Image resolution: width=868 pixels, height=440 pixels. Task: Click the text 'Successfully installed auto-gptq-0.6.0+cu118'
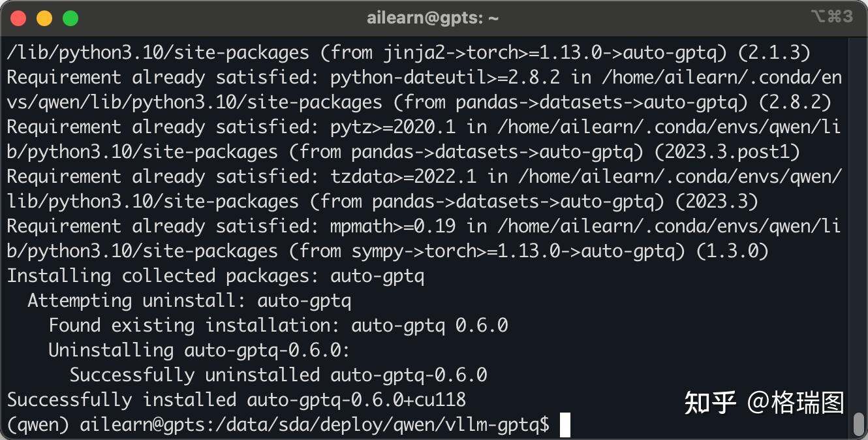point(236,400)
